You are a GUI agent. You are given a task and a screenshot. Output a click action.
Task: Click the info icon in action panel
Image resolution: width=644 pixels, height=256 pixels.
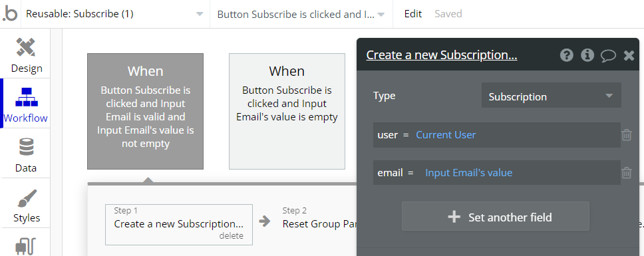[587, 55]
